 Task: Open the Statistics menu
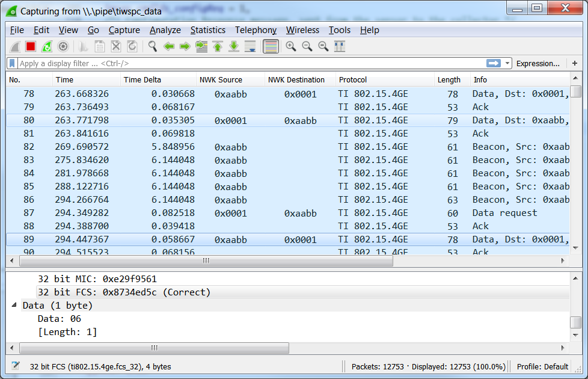pyautogui.click(x=208, y=30)
